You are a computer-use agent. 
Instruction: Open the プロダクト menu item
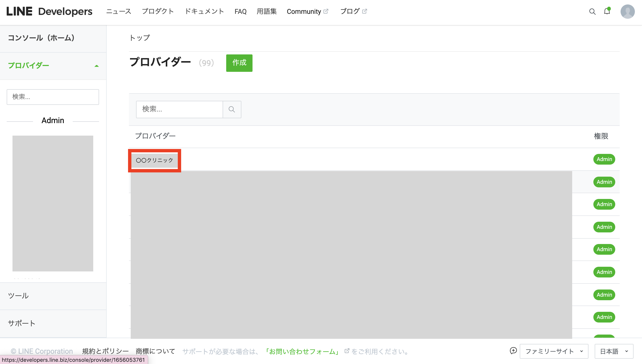tap(158, 12)
